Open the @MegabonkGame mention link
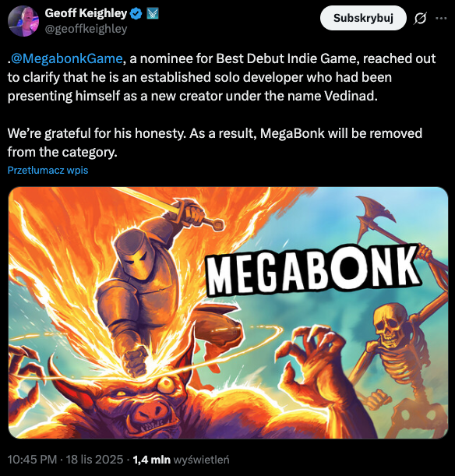 [66, 58]
